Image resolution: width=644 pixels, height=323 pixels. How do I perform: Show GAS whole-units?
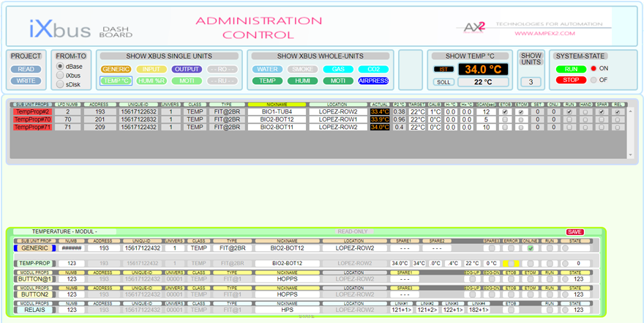pos(337,69)
